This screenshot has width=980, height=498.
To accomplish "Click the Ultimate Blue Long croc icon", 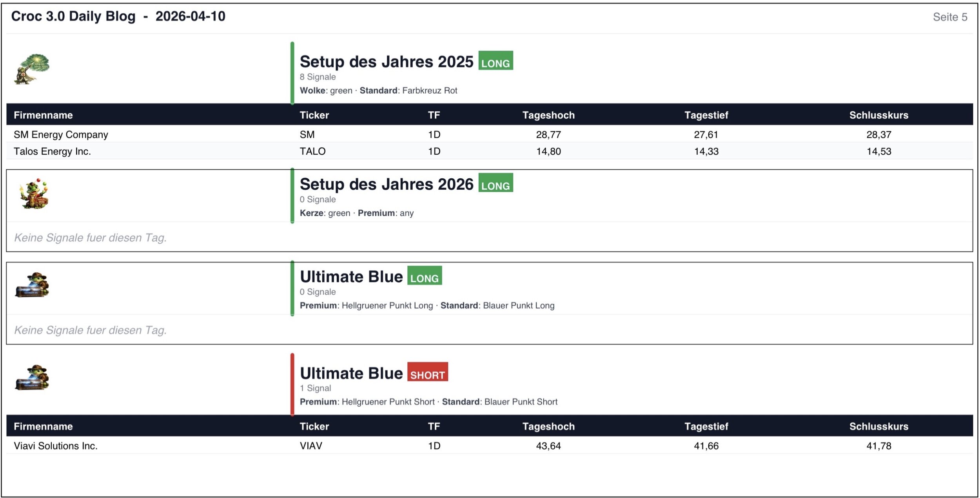I will (x=33, y=285).
